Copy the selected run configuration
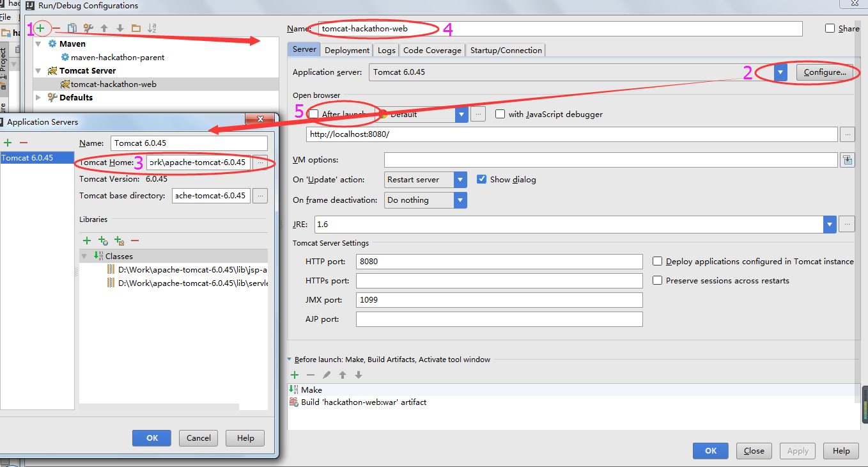Viewport: 868px width, 467px height. 72,28
